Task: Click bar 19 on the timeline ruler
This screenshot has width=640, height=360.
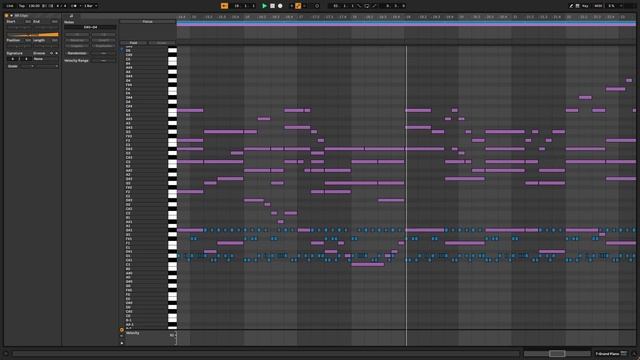Action: tap(408, 17)
